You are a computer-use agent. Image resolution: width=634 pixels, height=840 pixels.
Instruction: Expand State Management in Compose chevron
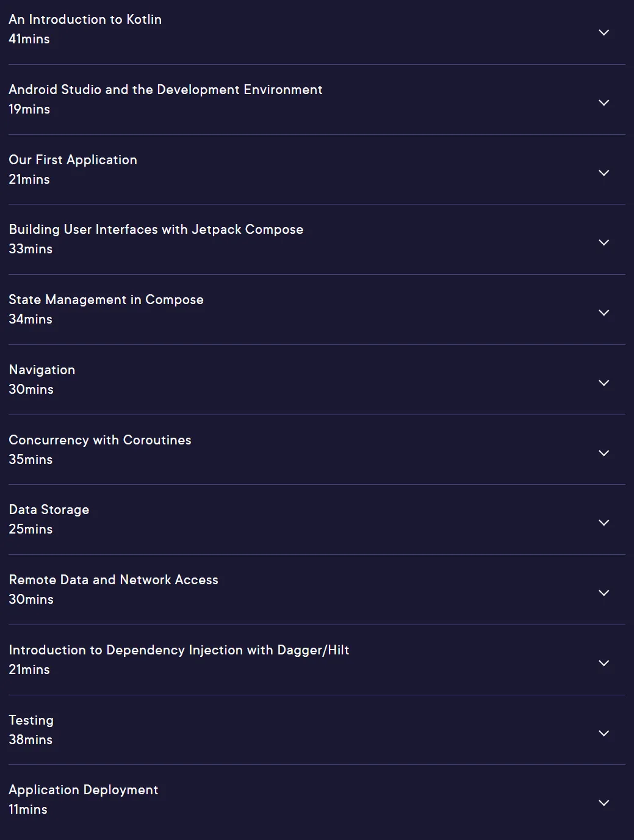point(603,313)
